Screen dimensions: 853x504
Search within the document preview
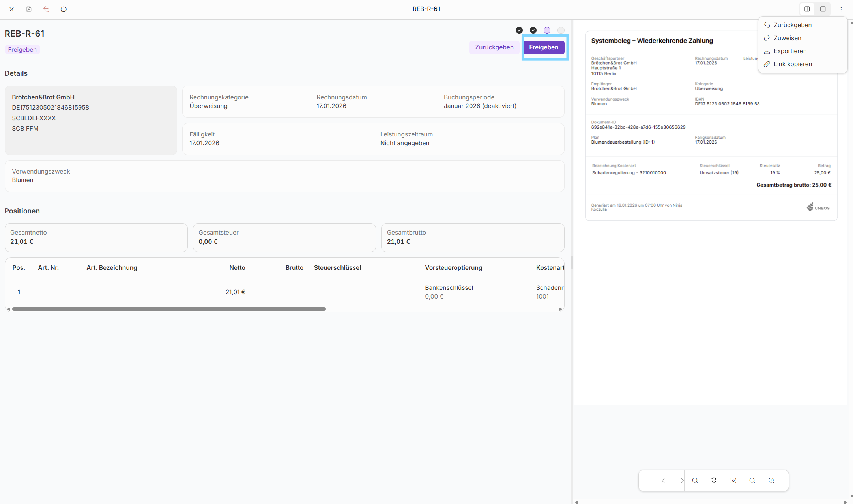(695, 480)
